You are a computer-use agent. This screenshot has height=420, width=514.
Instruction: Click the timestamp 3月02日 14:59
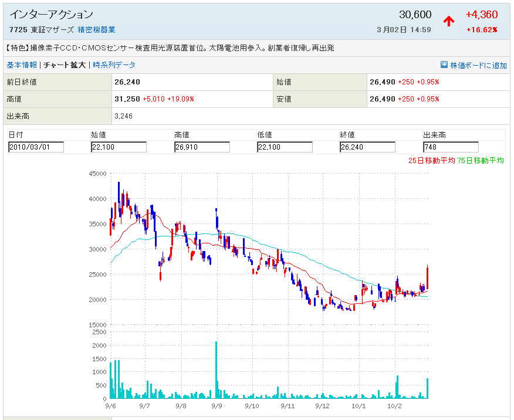404,30
